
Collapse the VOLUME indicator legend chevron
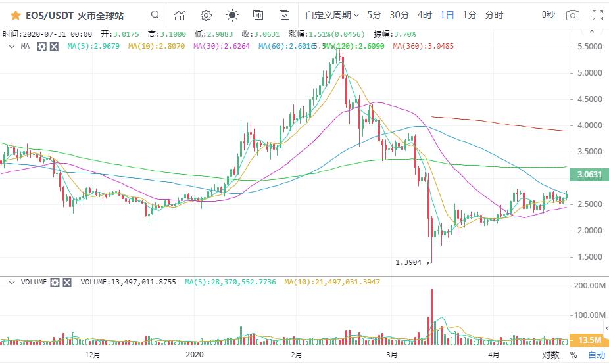point(11,282)
